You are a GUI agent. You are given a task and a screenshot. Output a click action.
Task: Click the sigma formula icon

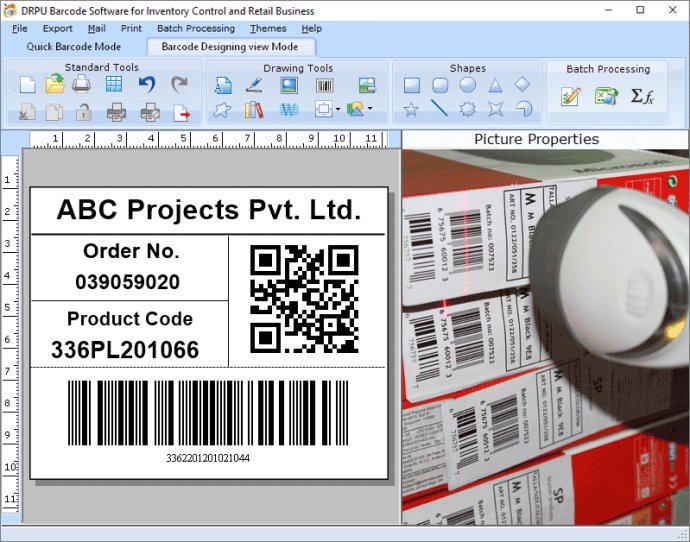click(x=642, y=96)
